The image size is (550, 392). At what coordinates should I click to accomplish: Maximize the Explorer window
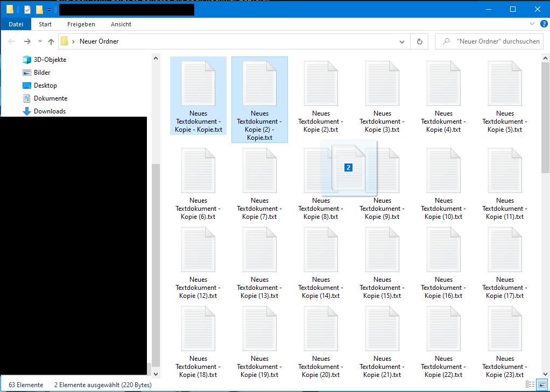[x=513, y=9]
